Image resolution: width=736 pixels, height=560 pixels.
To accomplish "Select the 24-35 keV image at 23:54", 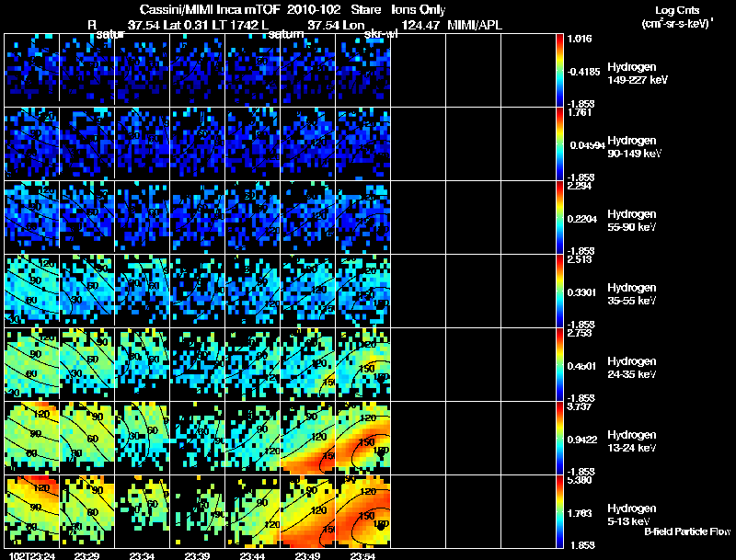I will pyautogui.click(x=362, y=364).
